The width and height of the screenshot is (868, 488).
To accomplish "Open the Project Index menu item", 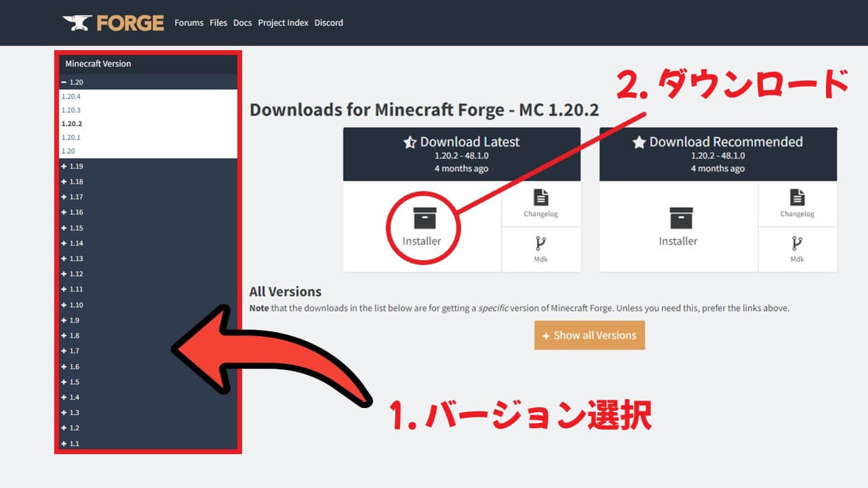I will point(283,22).
